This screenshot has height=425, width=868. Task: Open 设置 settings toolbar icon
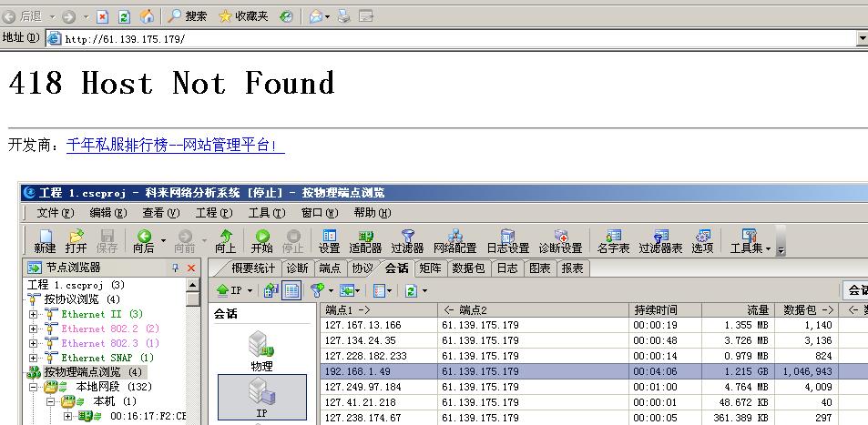330,242
